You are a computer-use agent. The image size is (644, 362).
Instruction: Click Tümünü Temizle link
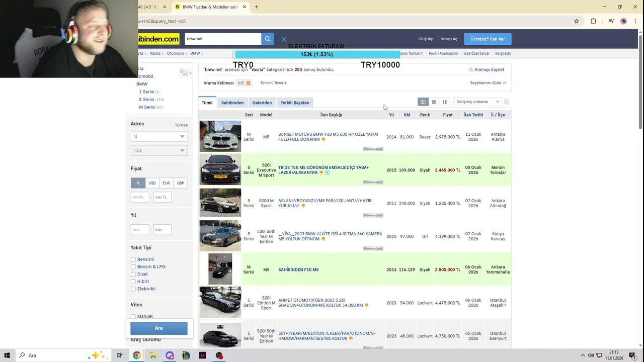(273, 83)
